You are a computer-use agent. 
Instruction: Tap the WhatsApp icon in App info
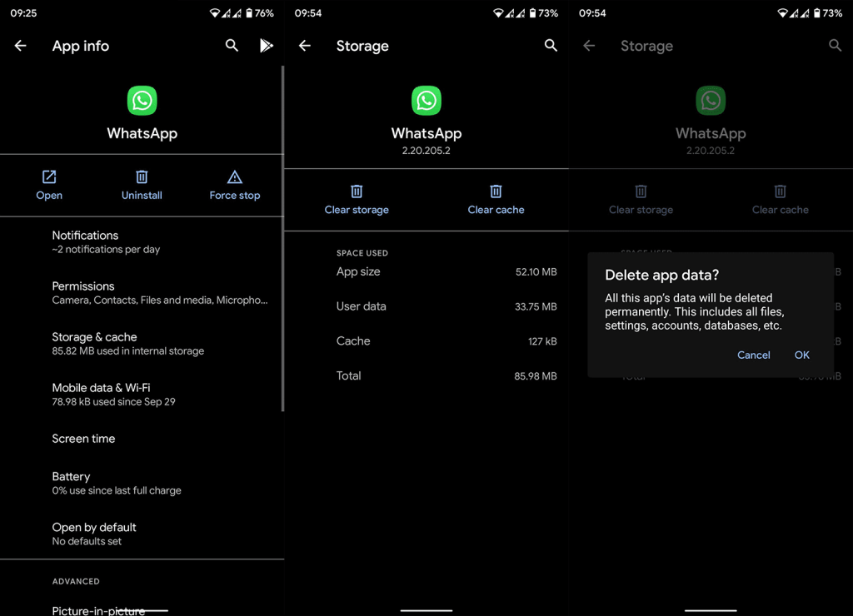142,101
